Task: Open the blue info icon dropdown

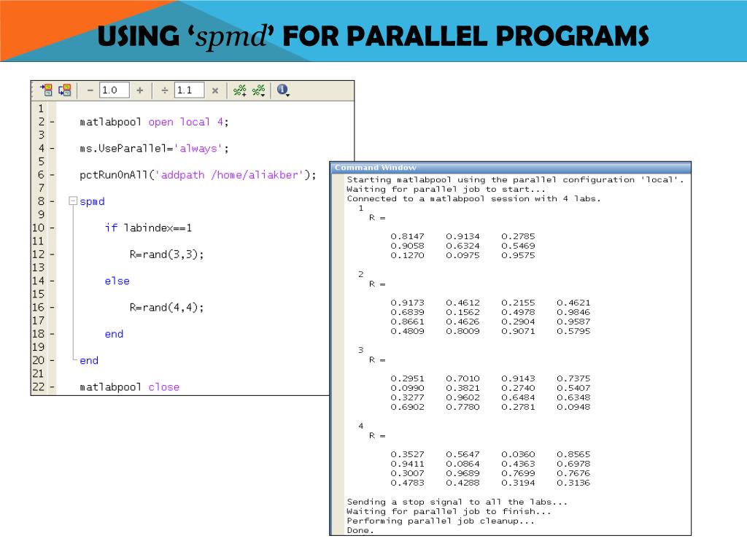Action: pyautogui.click(x=283, y=90)
